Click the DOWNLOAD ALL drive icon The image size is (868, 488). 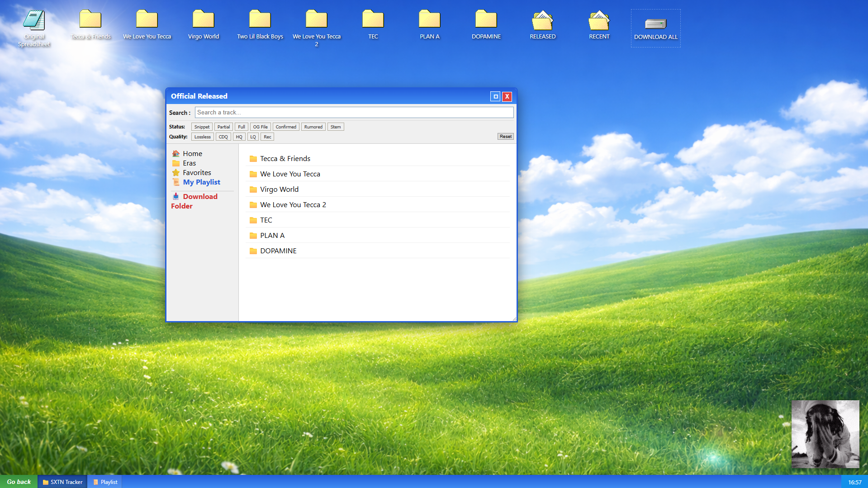tap(655, 24)
